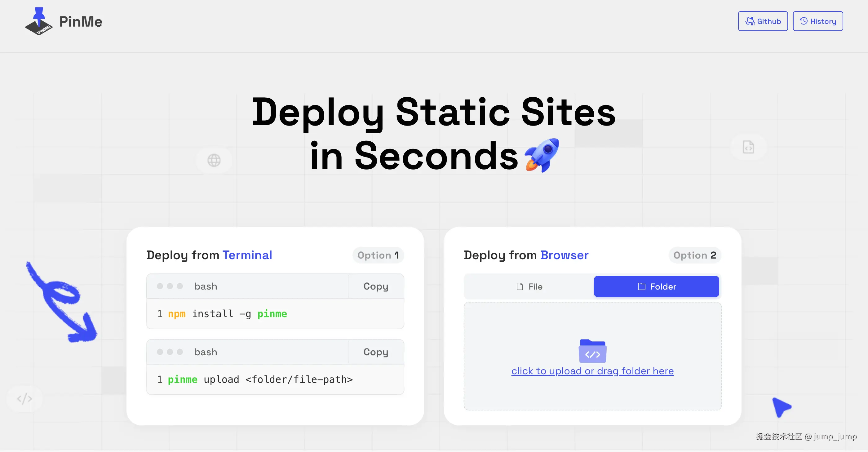Click the code file icon at right
The width and height of the screenshot is (868, 452).
pyautogui.click(x=748, y=147)
